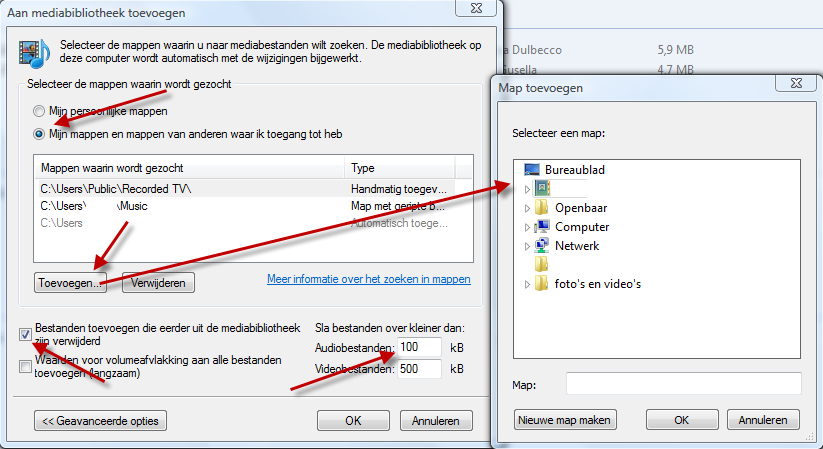Select the unnamed folder below Netwerk
The width and height of the screenshot is (823, 449).
[x=542, y=264]
